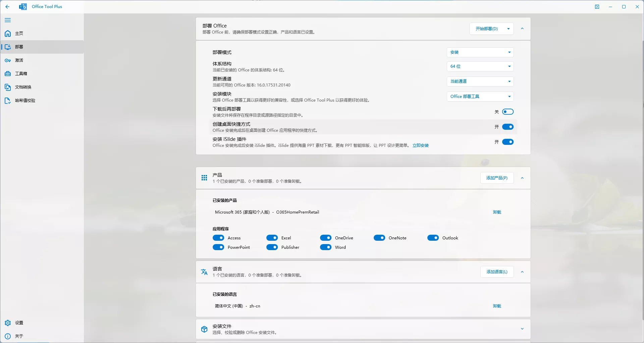Collapse the 产品 section with its chevron
Viewport: 644px width, 343px height.
(522, 178)
